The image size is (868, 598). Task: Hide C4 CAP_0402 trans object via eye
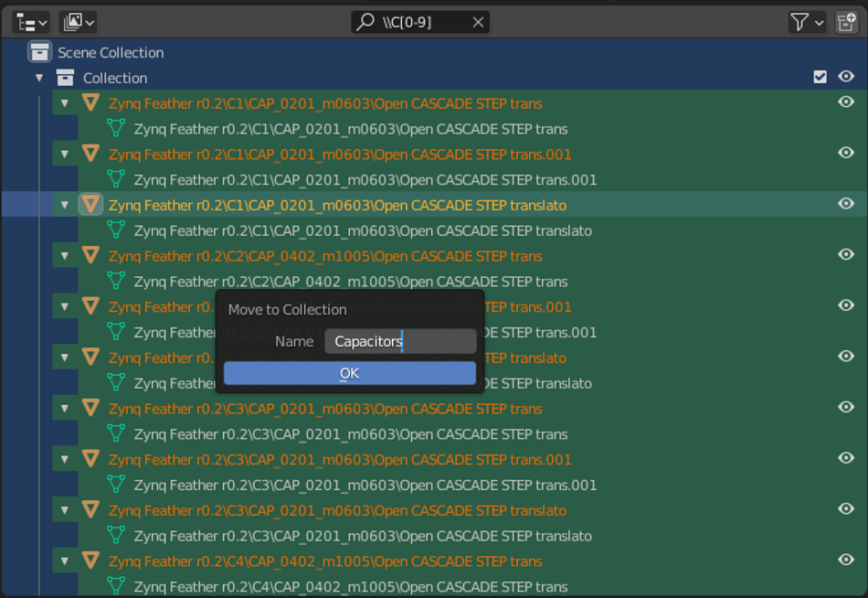[846, 561]
